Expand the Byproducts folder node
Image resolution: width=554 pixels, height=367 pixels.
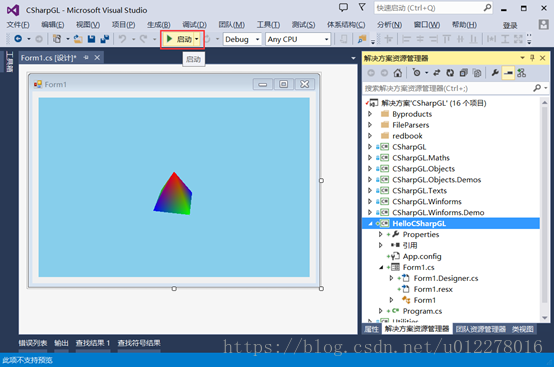pyautogui.click(x=370, y=114)
